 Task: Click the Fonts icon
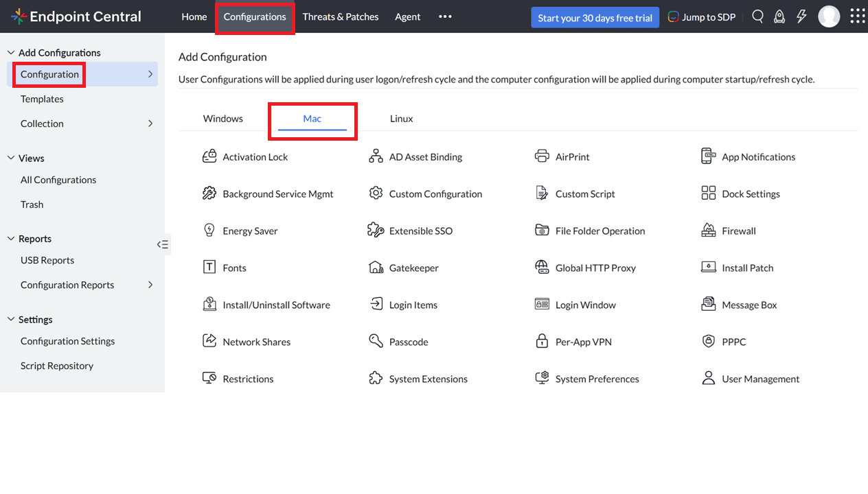point(209,268)
